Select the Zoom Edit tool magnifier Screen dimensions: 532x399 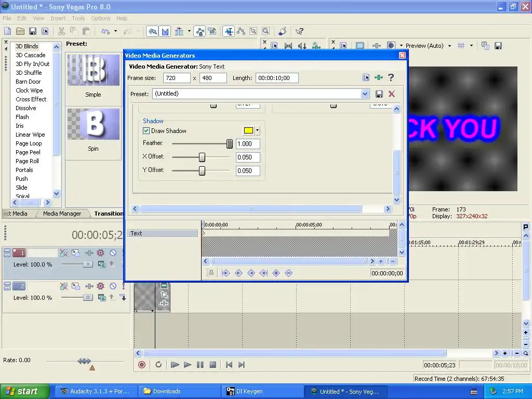(x=265, y=32)
